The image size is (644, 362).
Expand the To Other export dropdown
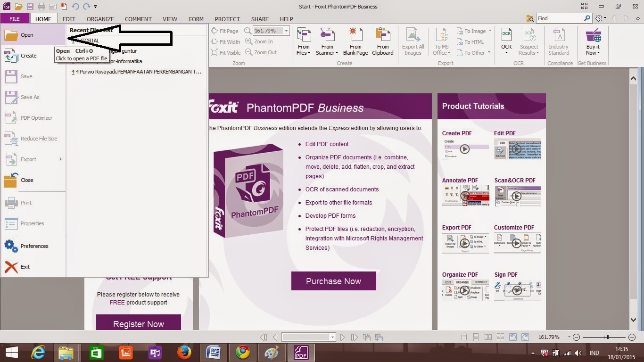tap(489, 52)
